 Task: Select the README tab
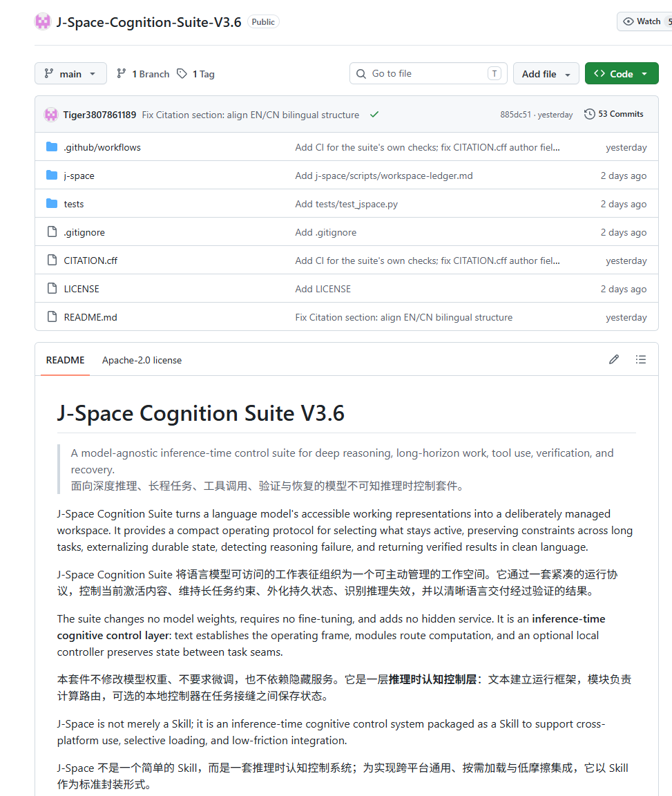tap(65, 360)
